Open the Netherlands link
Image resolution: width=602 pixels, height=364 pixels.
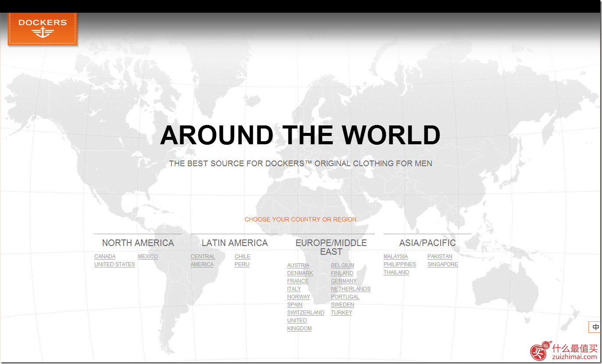pos(351,289)
